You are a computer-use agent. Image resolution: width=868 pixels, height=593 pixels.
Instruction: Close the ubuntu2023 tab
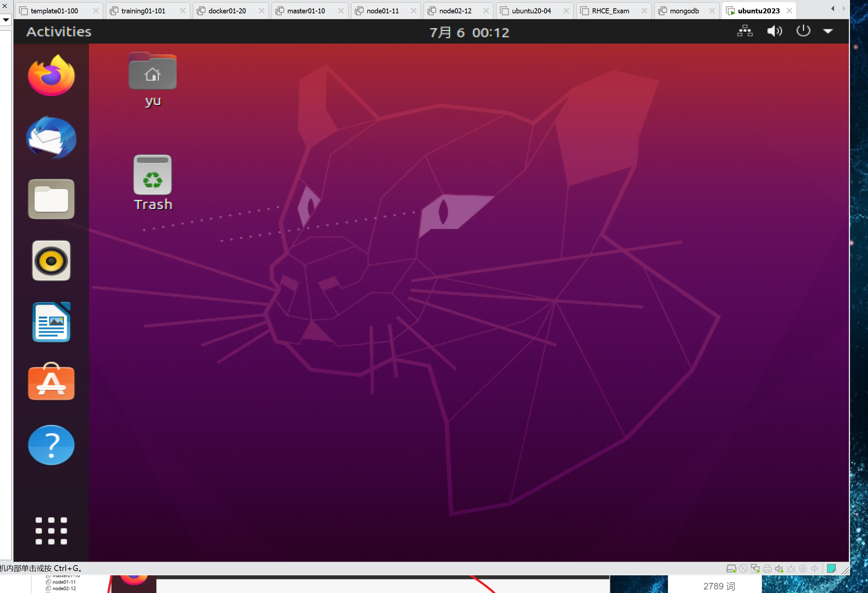point(789,11)
